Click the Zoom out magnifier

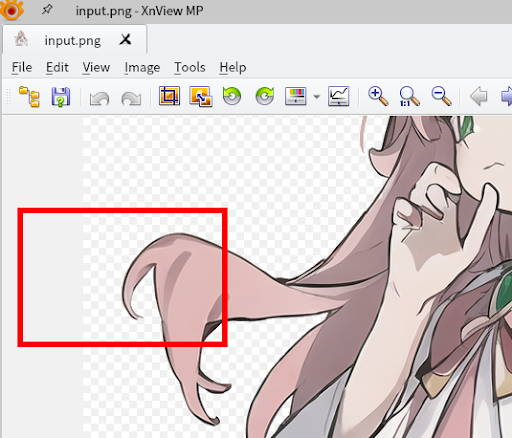tap(441, 96)
